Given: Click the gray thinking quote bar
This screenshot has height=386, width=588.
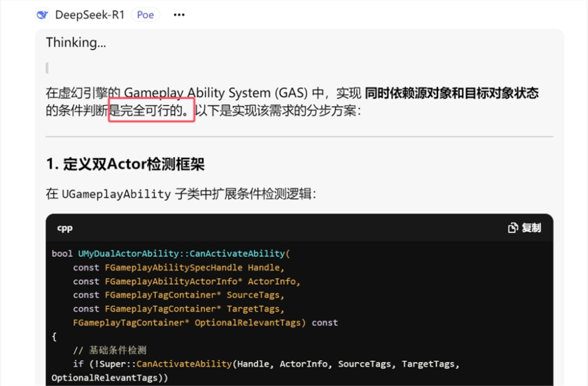Looking at the screenshot, I should click(x=47, y=68).
